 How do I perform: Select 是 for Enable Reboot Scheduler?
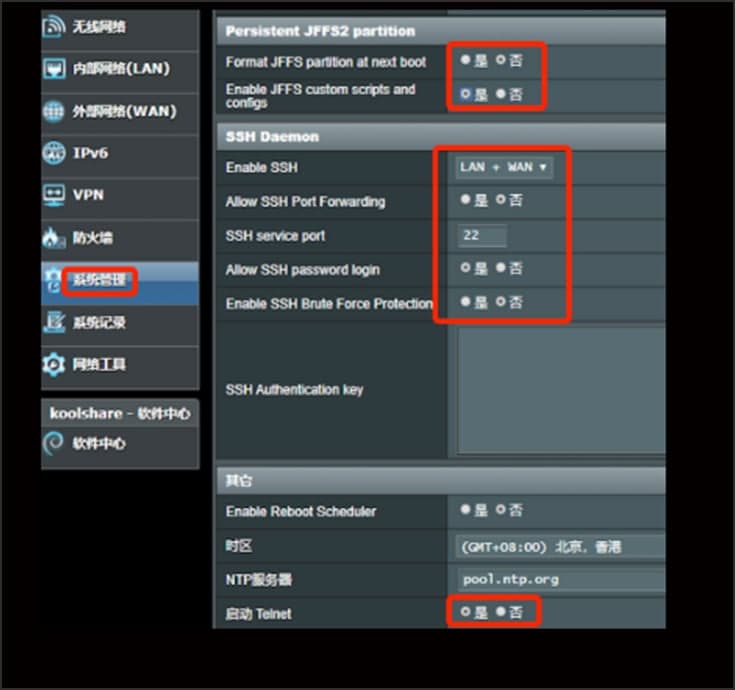[465, 510]
